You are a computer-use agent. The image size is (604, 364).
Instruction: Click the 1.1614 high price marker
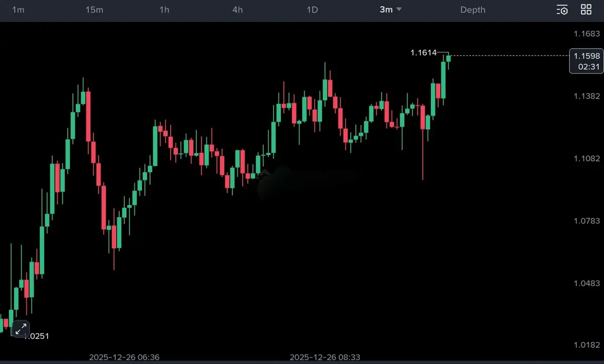pos(423,52)
